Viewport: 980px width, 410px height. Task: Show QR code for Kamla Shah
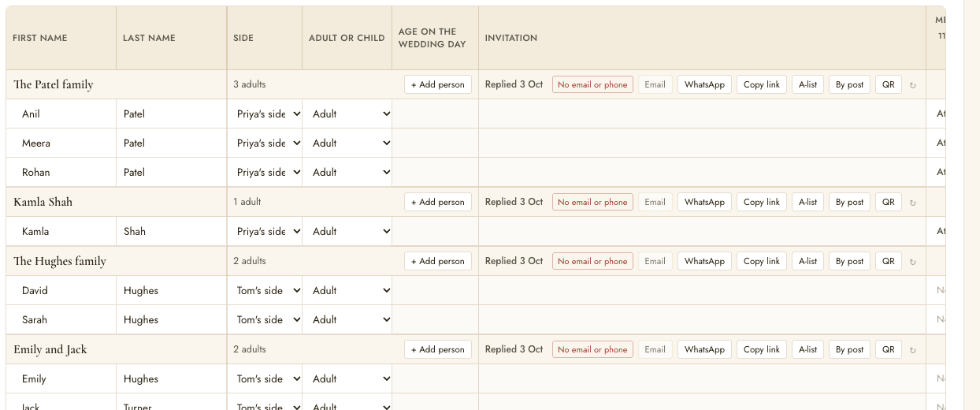coord(889,202)
